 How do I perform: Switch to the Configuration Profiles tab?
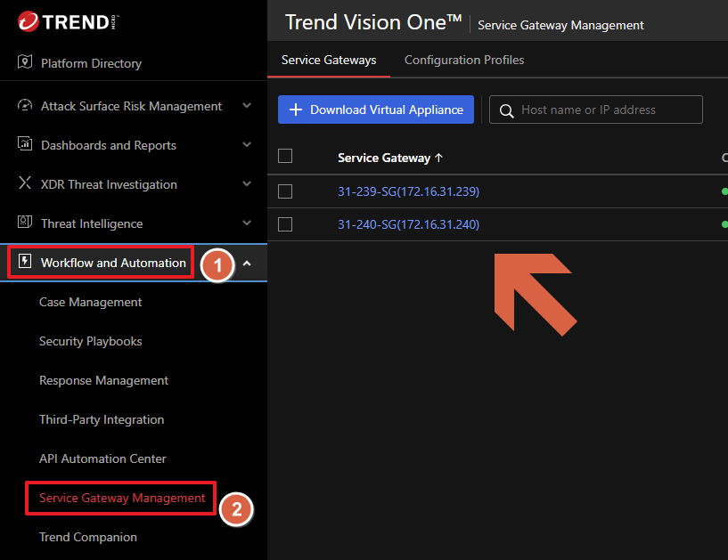[463, 61]
